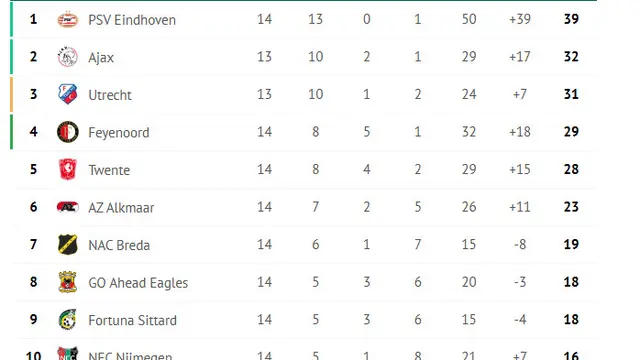The image size is (640, 360).
Task: Open the Ajax team name link
Action: coord(101,58)
